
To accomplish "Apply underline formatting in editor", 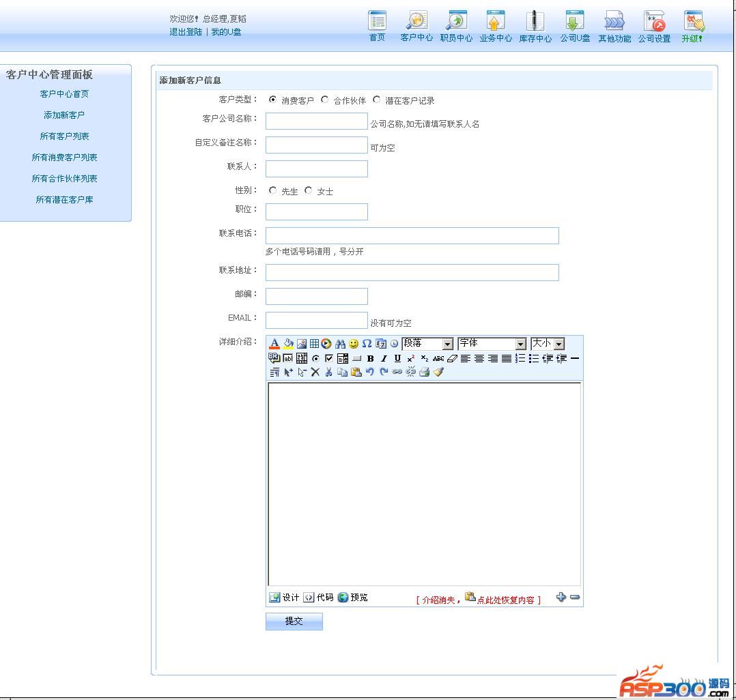I will 397,358.
